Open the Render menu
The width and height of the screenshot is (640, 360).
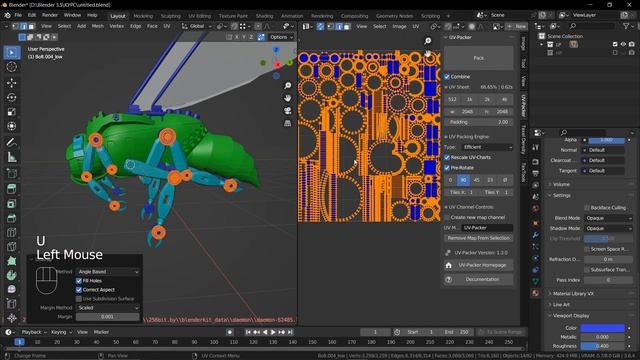click(x=50, y=15)
